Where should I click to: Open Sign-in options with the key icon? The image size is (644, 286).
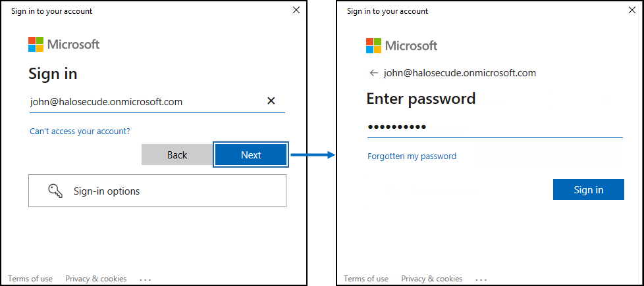(157, 191)
